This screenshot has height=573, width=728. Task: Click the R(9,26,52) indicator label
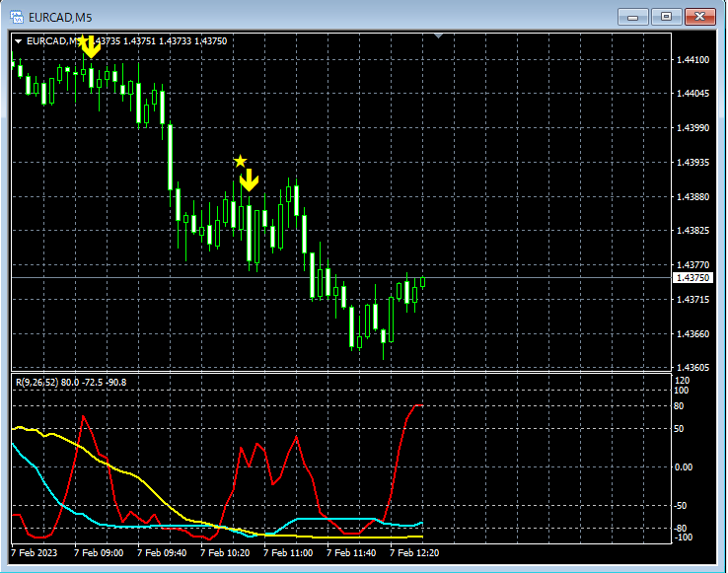tap(71, 382)
